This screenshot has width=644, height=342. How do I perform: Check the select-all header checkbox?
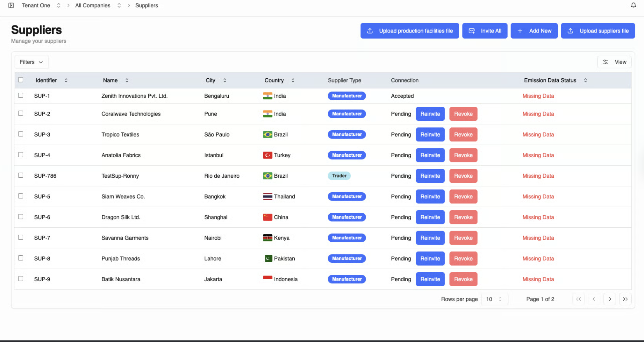[x=21, y=80]
